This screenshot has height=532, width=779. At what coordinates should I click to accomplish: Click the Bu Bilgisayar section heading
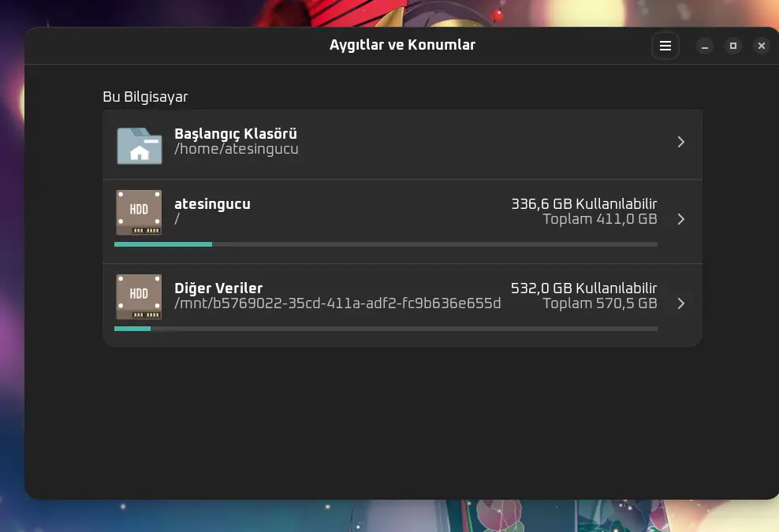click(x=145, y=97)
